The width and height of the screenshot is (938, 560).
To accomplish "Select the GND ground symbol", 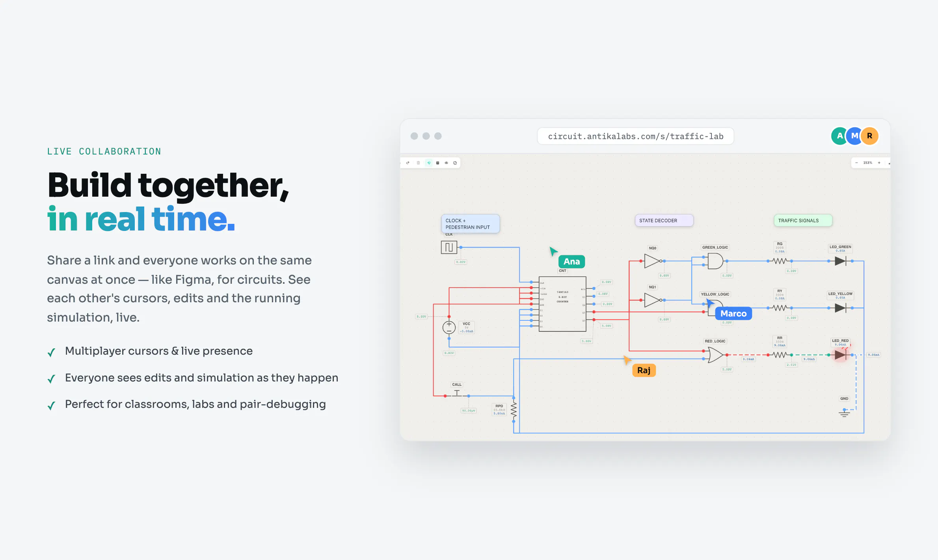I will [844, 413].
